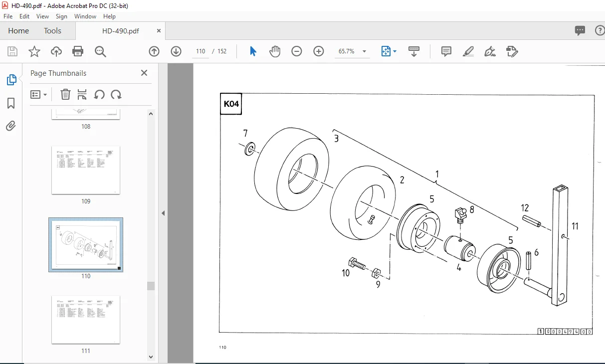Open the View menu
The width and height of the screenshot is (605, 364).
(x=42, y=16)
